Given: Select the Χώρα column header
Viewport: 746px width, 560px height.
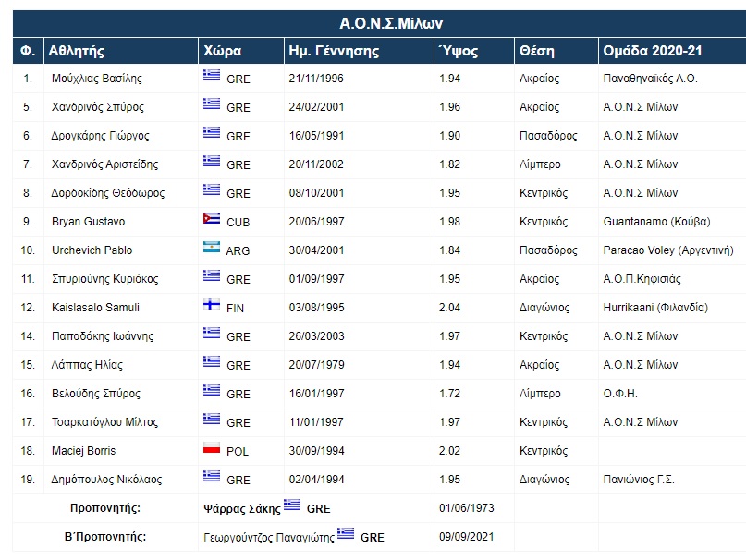Looking at the screenshot, I should pos(220,51).
